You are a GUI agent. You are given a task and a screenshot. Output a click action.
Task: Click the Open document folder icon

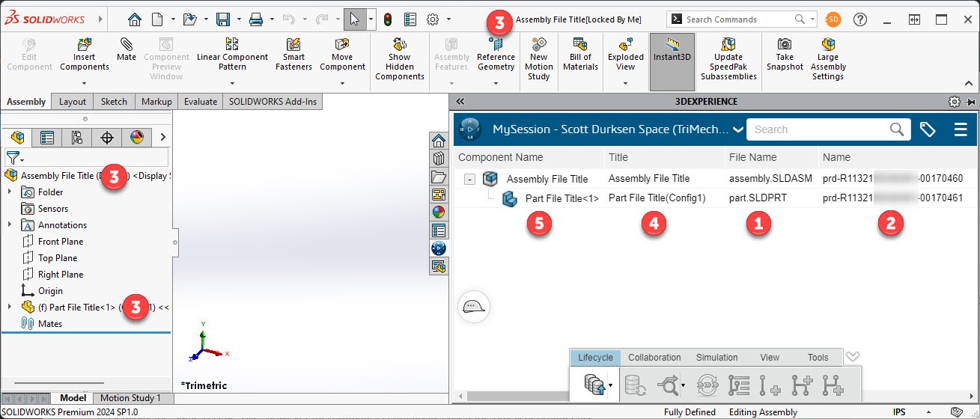tap(190, 19)
